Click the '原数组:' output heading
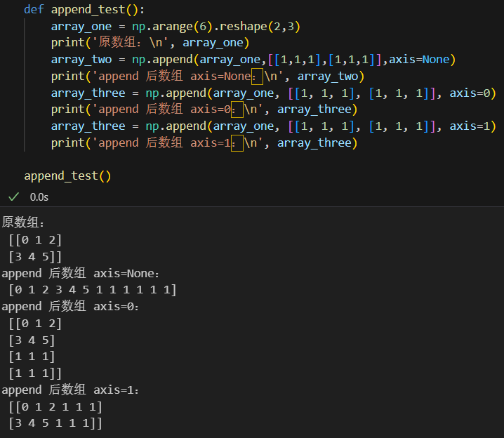Image resolution: width=504 pixels, height=438 pixels. [23, 223]
